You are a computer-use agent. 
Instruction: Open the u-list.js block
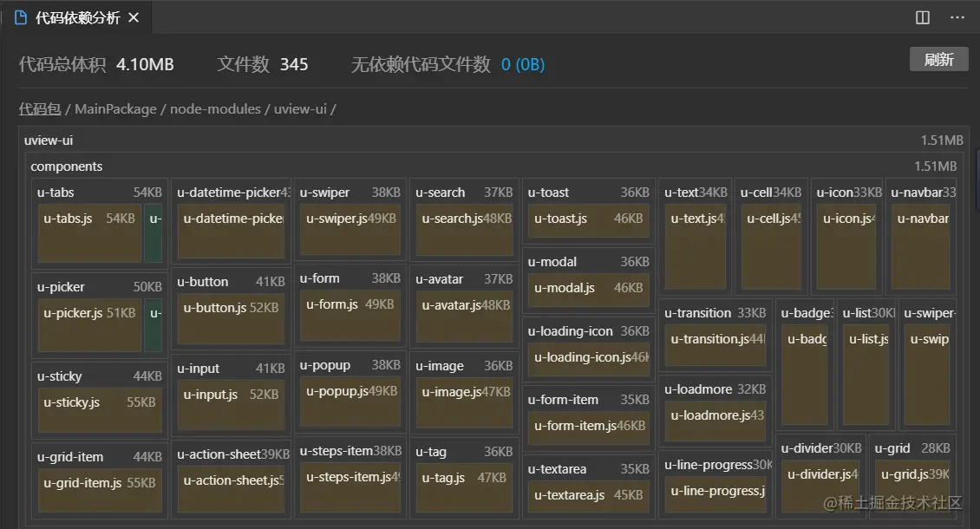(x=866, y=376)
